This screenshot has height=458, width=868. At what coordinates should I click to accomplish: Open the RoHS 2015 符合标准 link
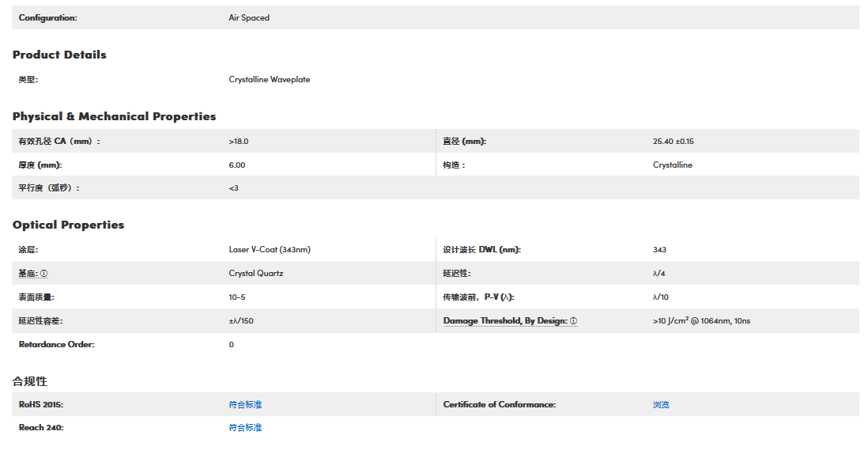point(245,404)
